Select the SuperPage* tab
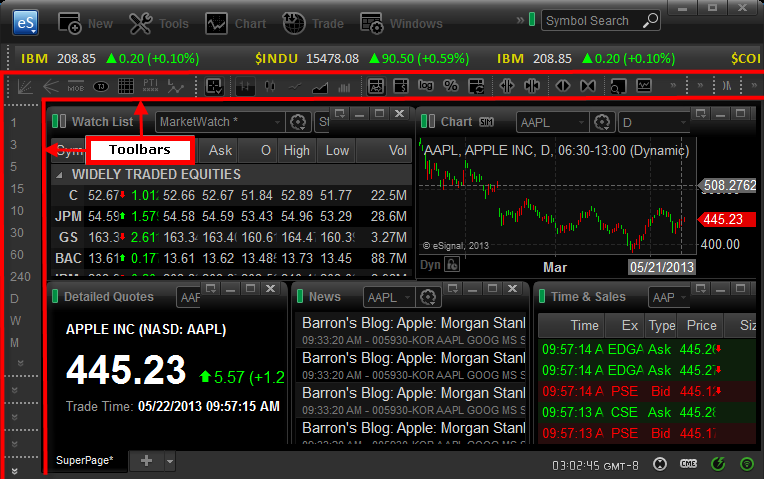The image size is (764, 479). coord(85,460)
